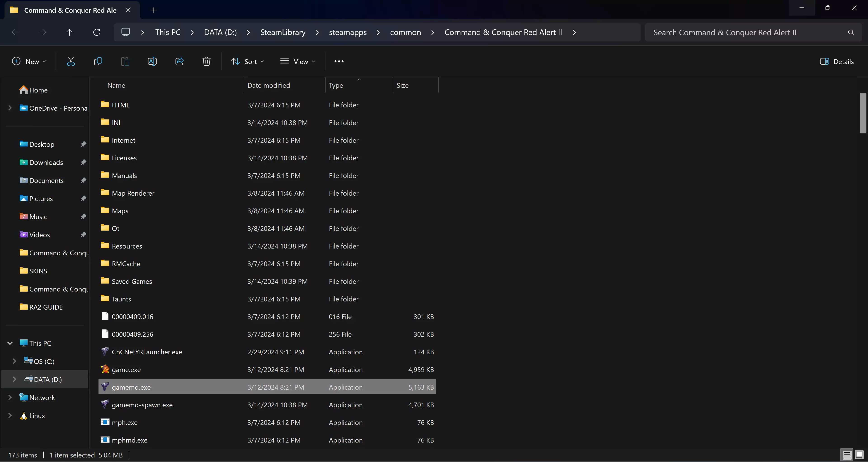Switch to large thumbnails view in status bar
The height and width of the screenshot is (462, 868).
859,455
